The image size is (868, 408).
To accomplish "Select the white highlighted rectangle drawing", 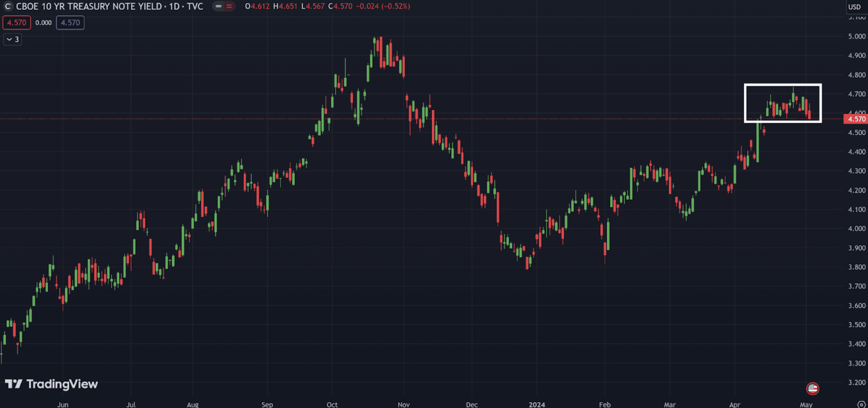I will pyautogui.click(x=782, y=85).
